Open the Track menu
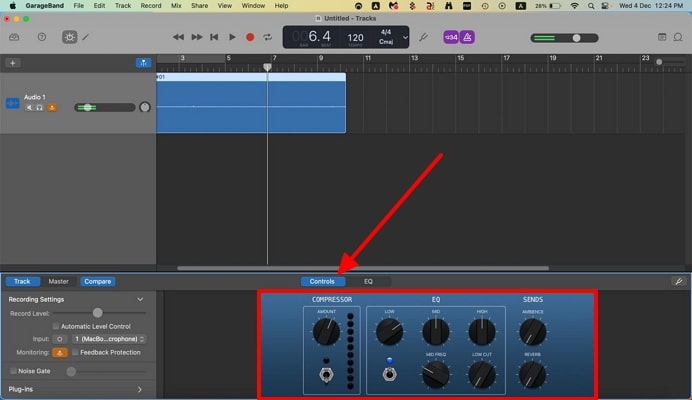This screenshot has height=400, width=692. (123, 6)
